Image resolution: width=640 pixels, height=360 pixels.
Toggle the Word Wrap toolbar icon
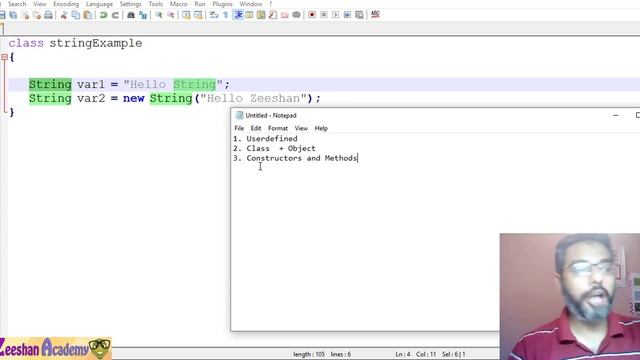[x=214, y=15]
